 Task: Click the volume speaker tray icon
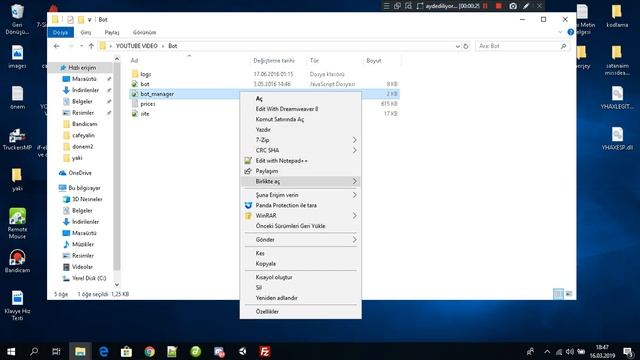pyautogui.click(x=570, y=351)
